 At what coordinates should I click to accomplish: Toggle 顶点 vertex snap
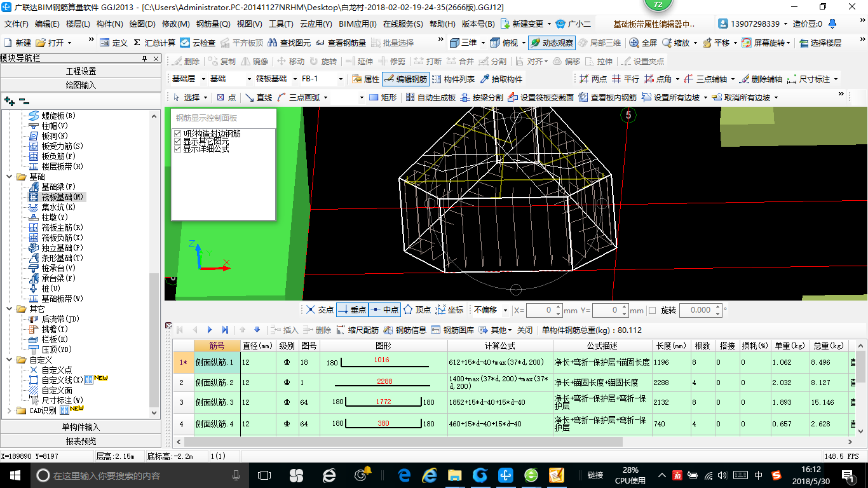[x=417, y=310]
